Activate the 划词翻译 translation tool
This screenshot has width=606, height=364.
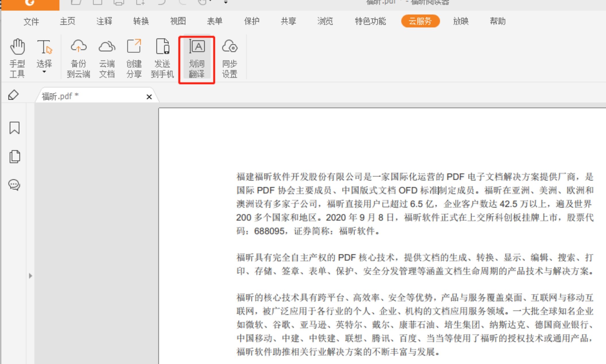click(196, 57)
